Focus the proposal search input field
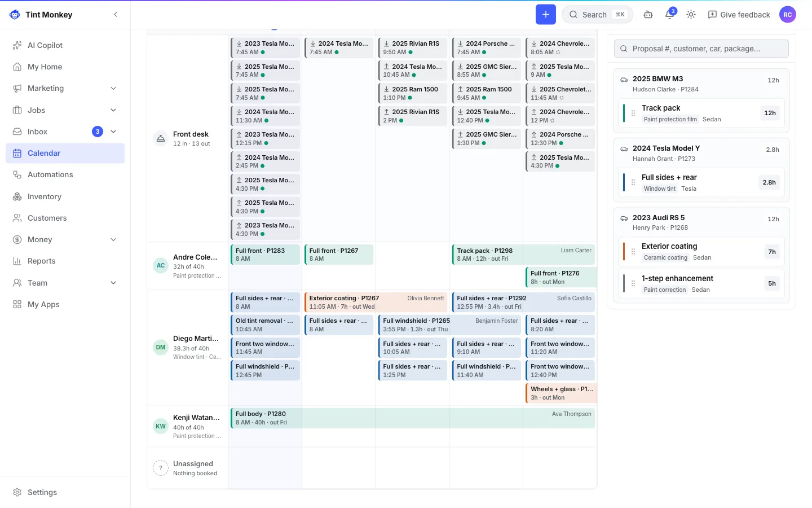Viewport: 812px width, 508px height. [x=701, y=49]
